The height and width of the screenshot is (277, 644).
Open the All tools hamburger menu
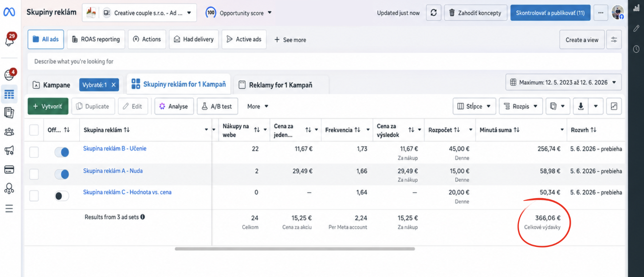[9, 209]
